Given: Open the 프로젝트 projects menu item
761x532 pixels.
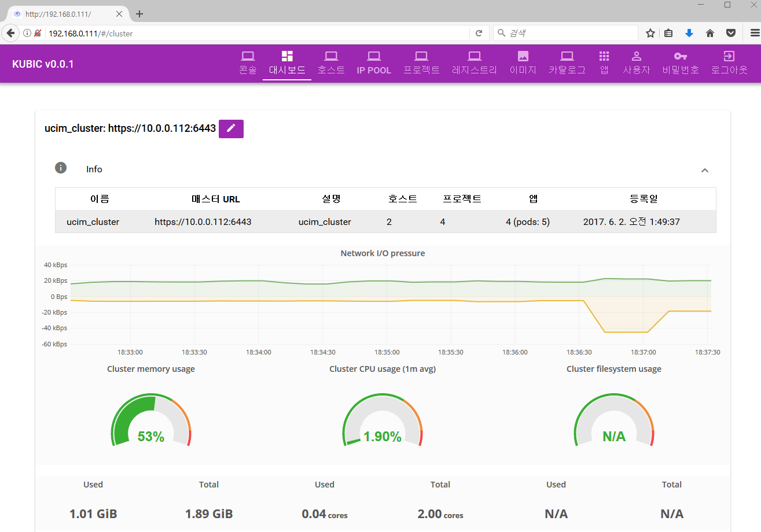Looking at the screenshot, I should [x=421, y=63].
